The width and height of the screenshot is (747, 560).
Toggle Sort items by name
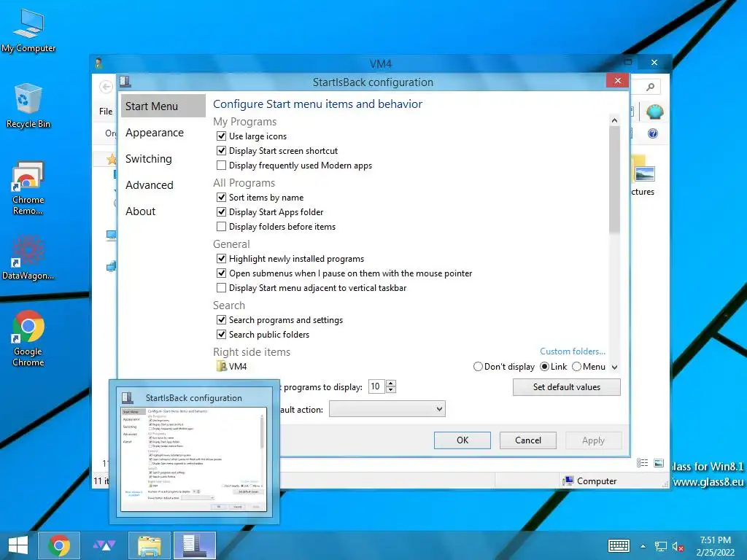[221, 197]
